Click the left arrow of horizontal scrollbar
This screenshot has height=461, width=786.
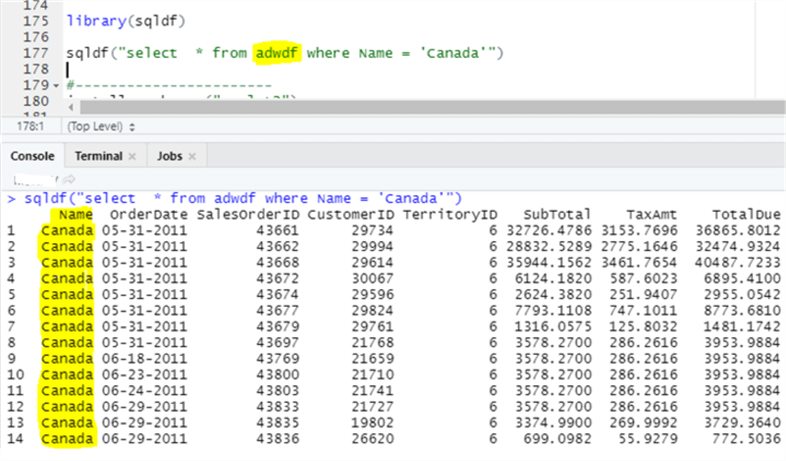click(x=71, y=107)
